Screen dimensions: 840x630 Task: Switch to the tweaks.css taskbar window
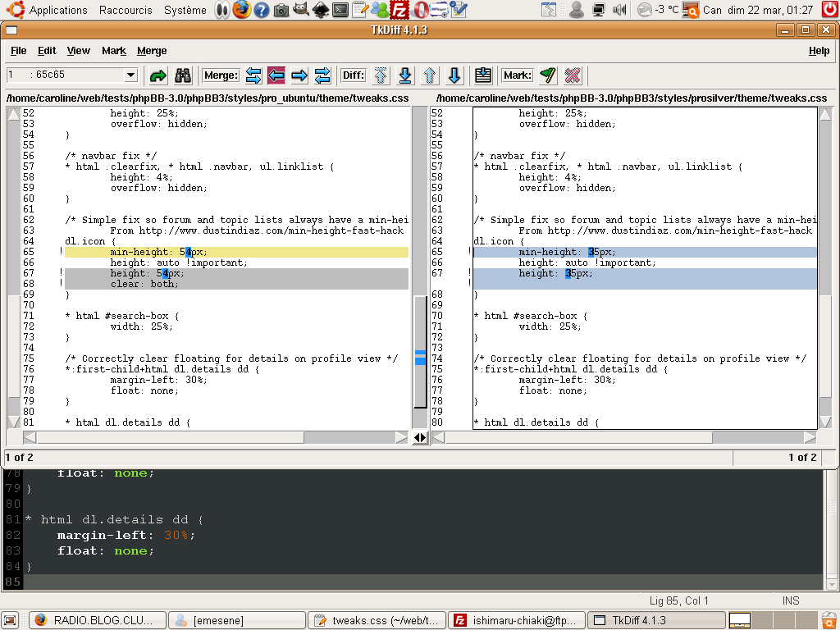click(x=378, y=620)
